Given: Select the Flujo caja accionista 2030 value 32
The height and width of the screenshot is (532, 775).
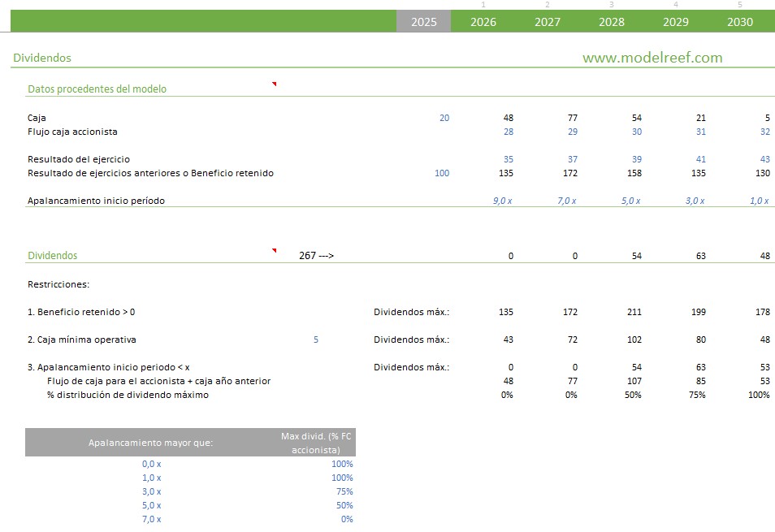Looking at the screenshot, I should point(764,132).
